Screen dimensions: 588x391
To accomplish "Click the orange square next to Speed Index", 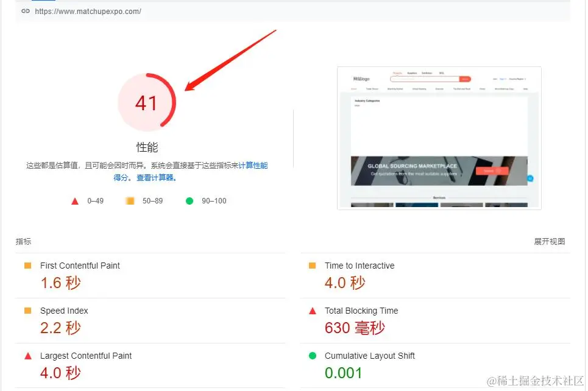I will 28,311.
